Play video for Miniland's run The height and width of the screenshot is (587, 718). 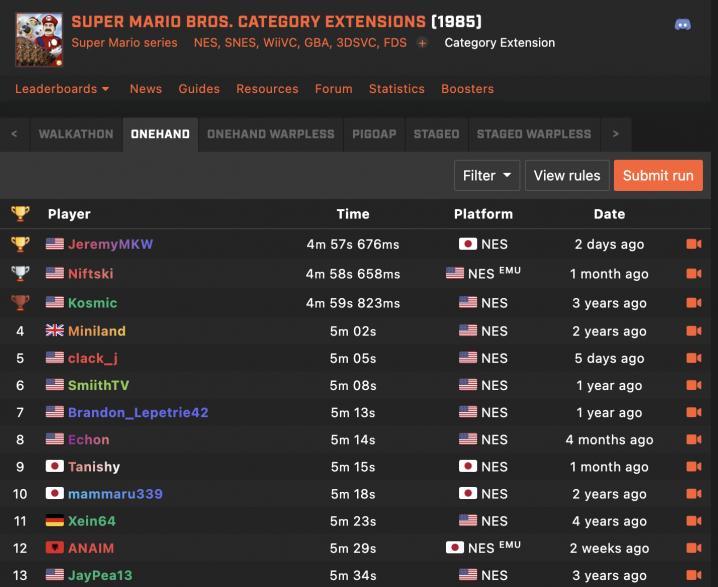coord(694,331)
